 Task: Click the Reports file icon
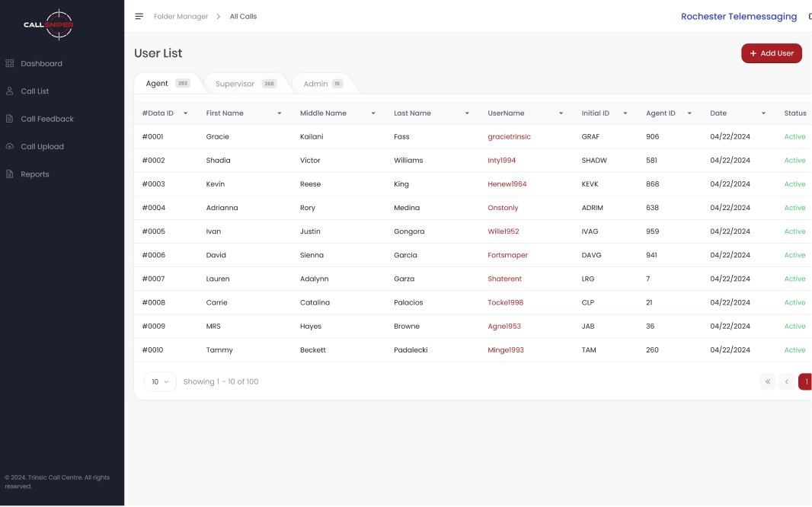click(x=10, y=174)
